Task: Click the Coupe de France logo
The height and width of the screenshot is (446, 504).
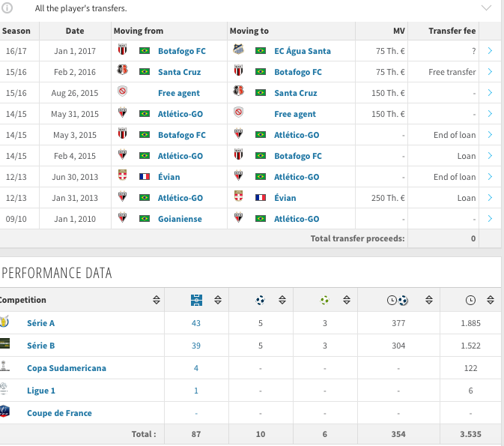Action: click(4, 411)
